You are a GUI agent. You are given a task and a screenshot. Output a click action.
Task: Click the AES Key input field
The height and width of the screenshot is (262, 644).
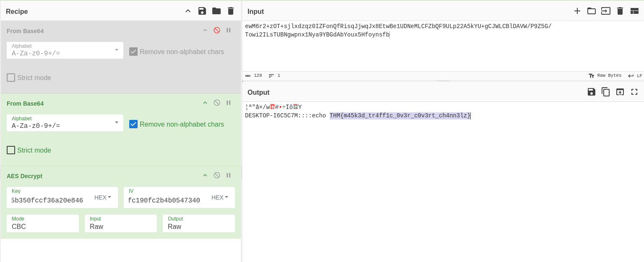(x=48, y=200)
